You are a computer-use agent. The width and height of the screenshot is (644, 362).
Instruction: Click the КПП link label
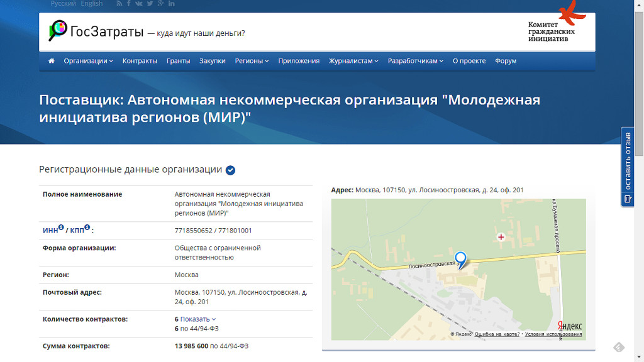click(77, 231)
